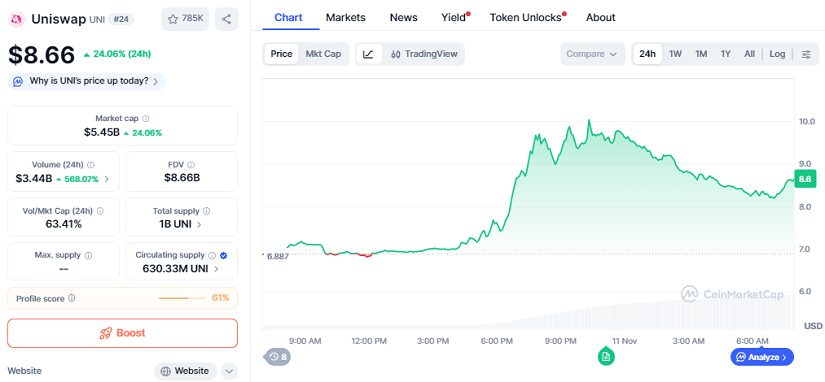Click the rocket icon on the Boost button

coord(105,333)
